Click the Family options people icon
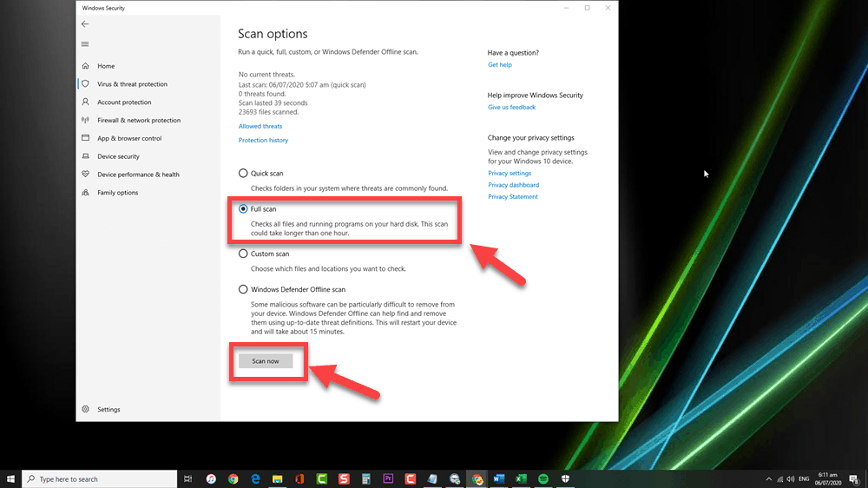The image size is (868, 488). (x=85, y=192)
